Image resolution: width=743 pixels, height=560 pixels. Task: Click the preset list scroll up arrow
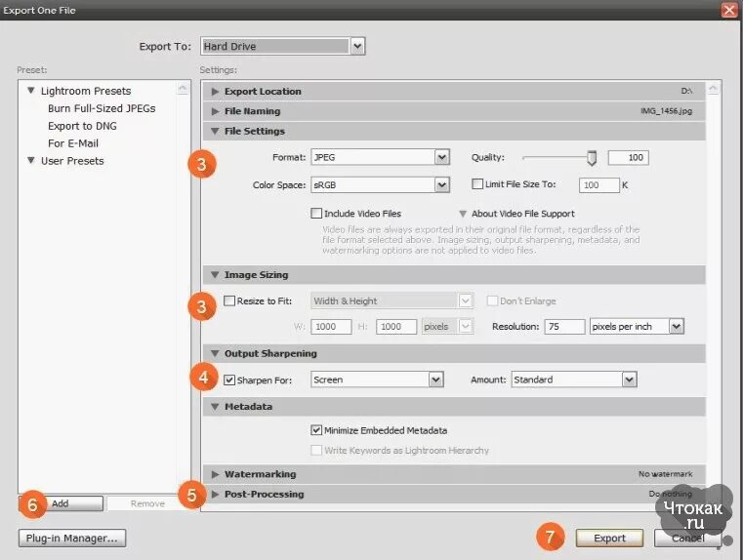[x=183, y=88]
